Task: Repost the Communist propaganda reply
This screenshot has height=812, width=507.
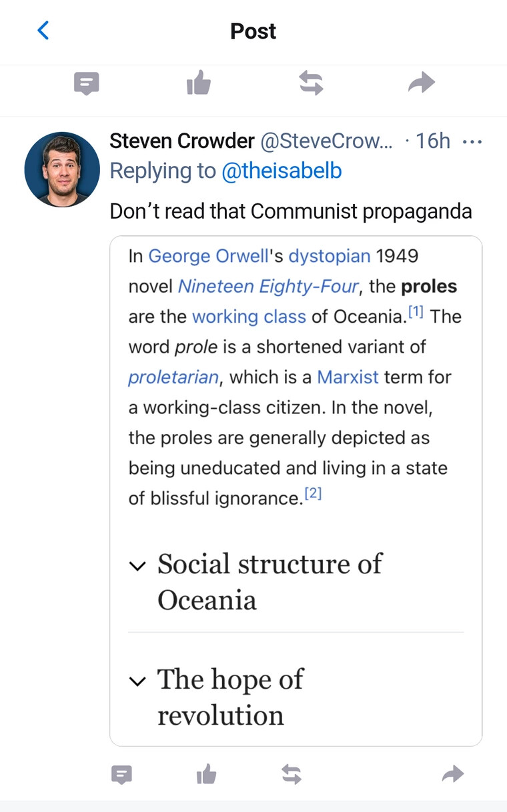Action: (x=292, y=775)
